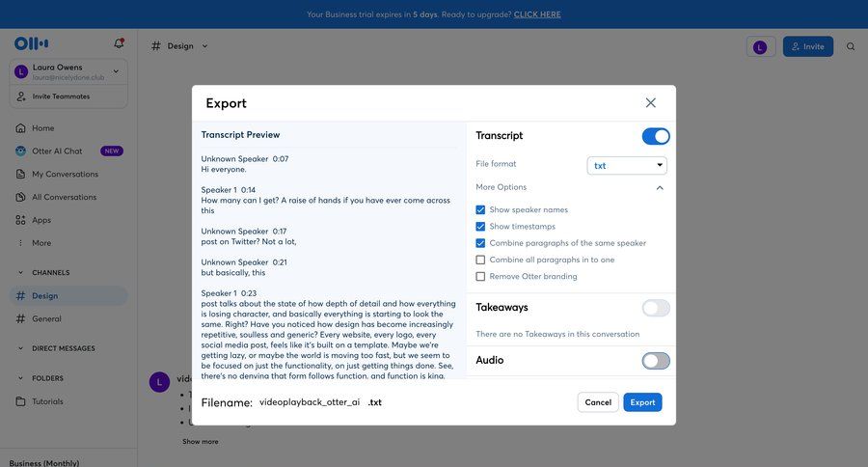
Task: Click the Otter logo icon
Action: tap(31, 43)
